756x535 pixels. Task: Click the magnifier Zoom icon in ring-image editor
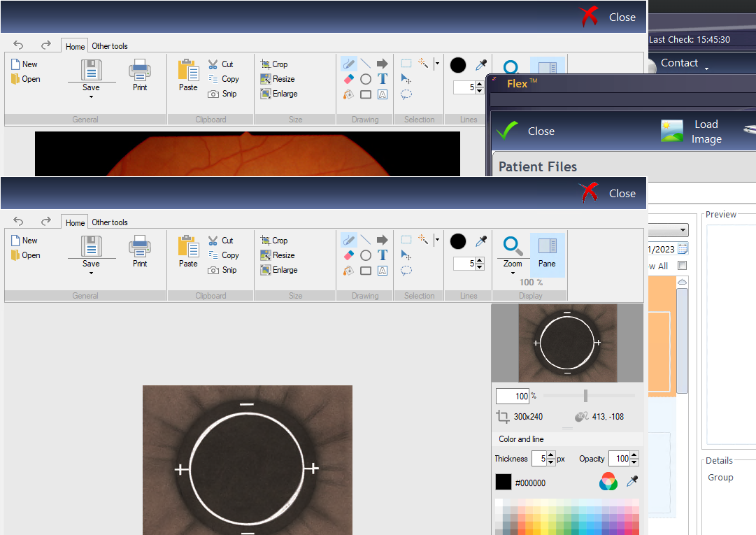pyautogui.click(x=513, y=245)
